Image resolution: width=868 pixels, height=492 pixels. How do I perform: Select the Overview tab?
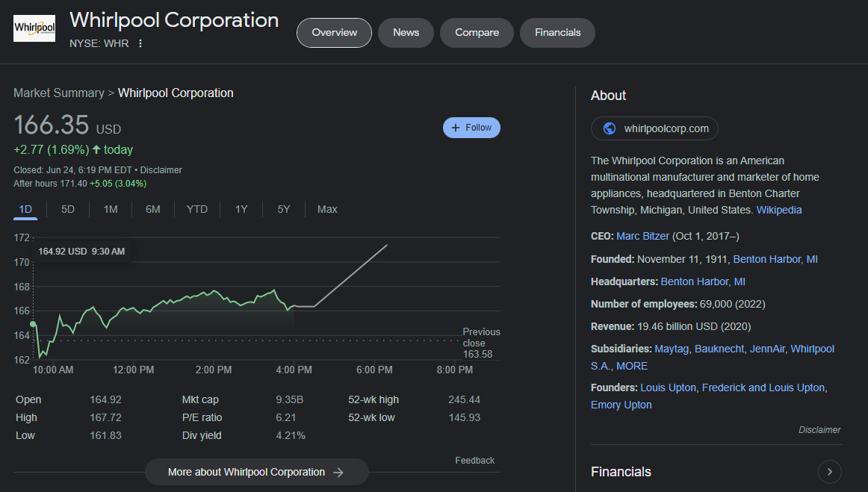click(x=335, y=33)
